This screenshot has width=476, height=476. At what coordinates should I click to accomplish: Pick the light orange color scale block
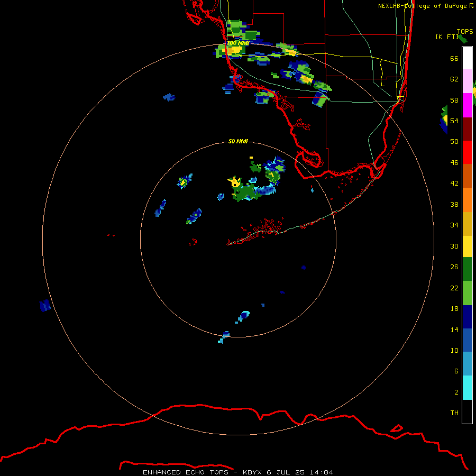[467, 199]
